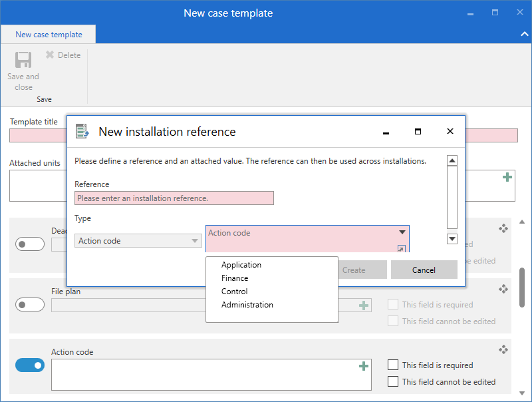Click the small expand icon in Action code box
The image size is (532, 402).
401,249
